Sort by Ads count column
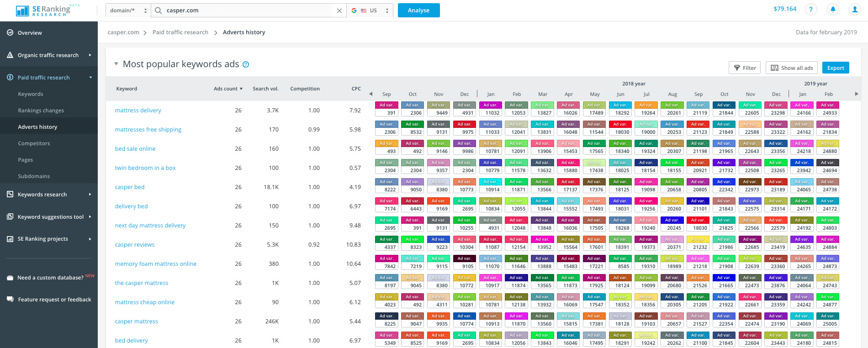Image resolution: width=868 pixels, height=348 pixels. [x=228, y=89]
